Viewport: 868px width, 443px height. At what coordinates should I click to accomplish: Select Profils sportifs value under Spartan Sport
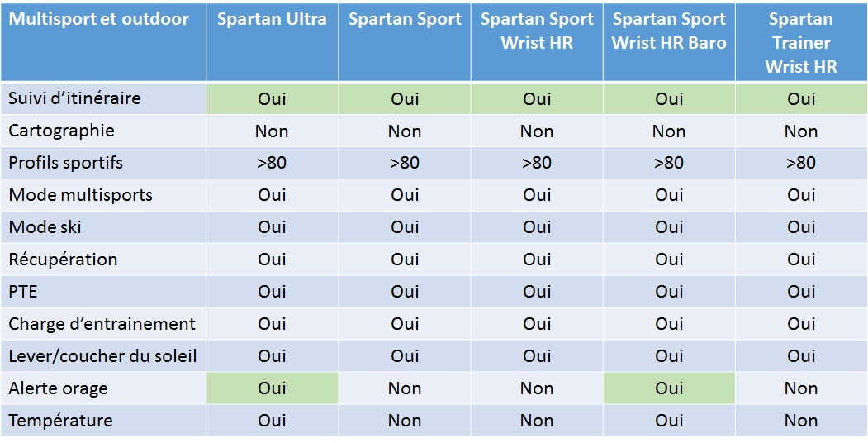[405, 163]
